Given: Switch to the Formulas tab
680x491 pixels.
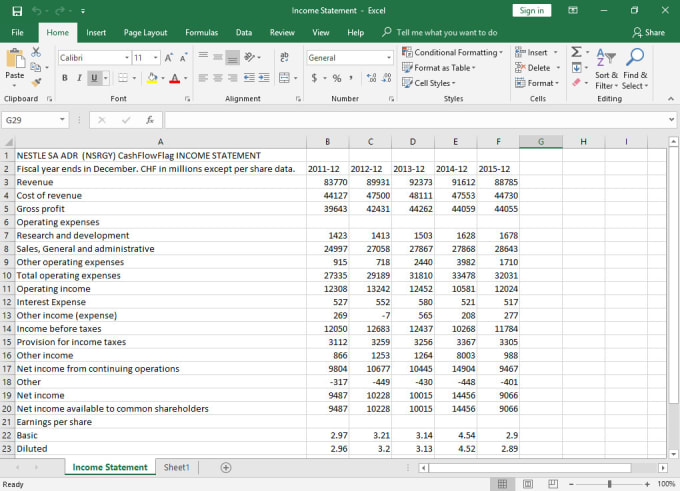Looking at the screenshot, I should (x=202, y=33).
